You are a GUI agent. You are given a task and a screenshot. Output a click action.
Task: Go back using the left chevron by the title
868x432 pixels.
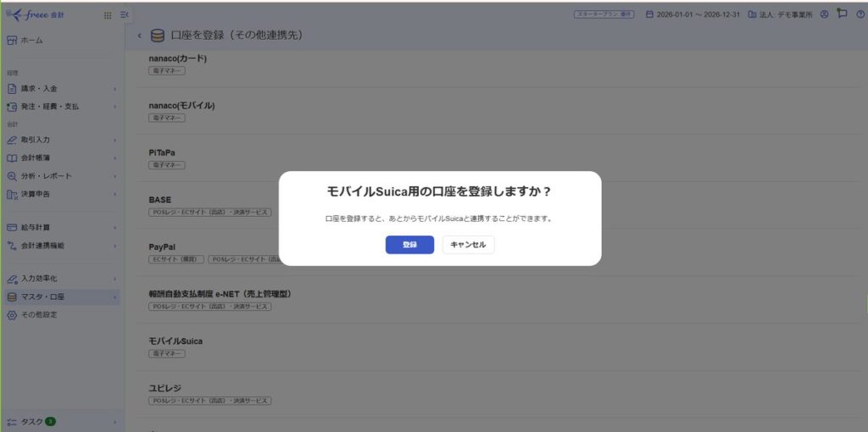pos(140,36)
